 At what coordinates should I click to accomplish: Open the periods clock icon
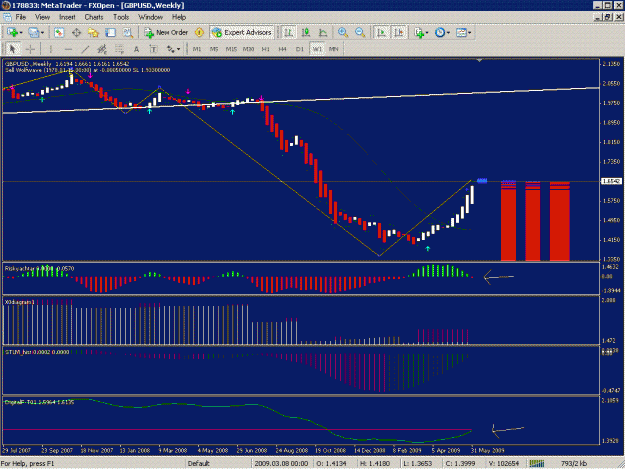(x=440, y=32)
